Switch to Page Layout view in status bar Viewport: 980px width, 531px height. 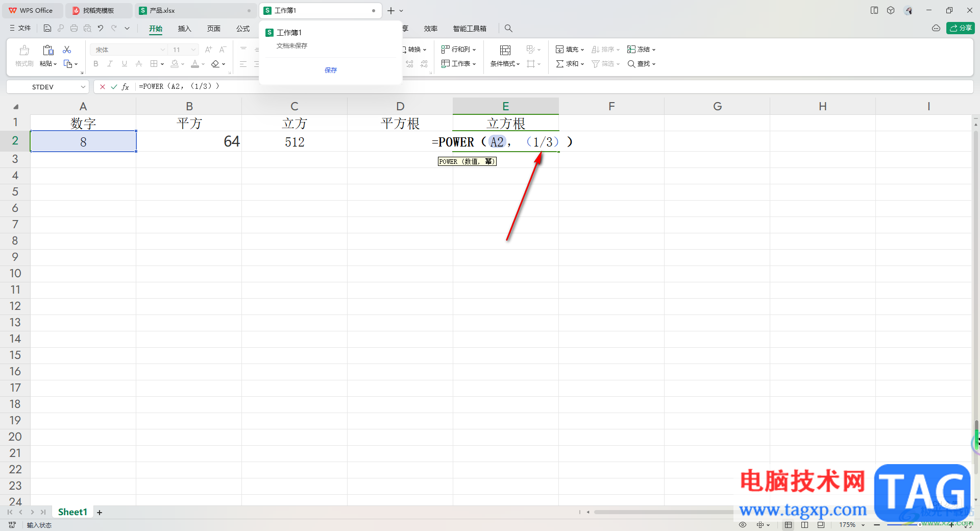tap(805, 524)
